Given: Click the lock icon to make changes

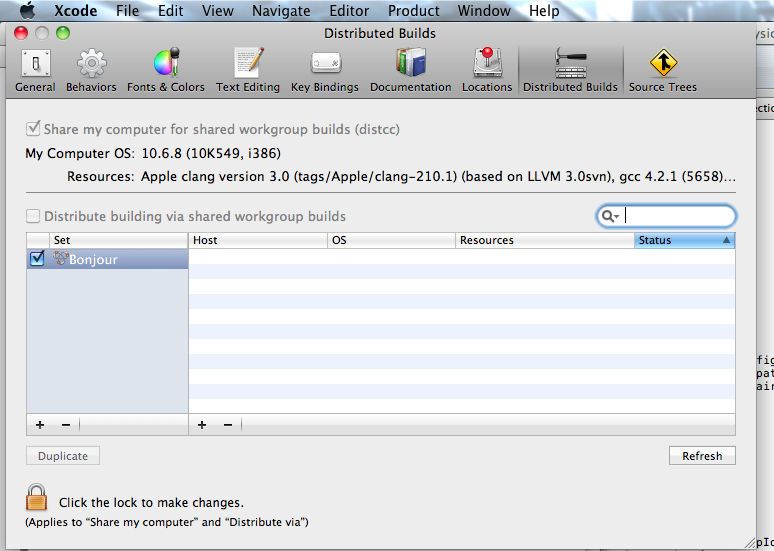Looking at the screenshot, I should pos(37,497).
